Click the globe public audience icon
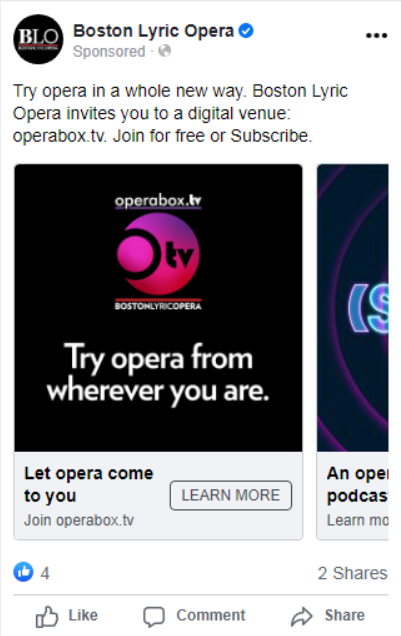This screenshot has height=636, width=401. point(164,51)
